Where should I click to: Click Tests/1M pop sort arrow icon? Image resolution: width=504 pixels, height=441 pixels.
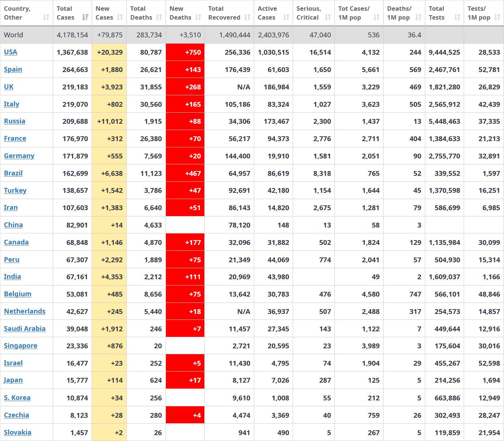pos(497,17)
